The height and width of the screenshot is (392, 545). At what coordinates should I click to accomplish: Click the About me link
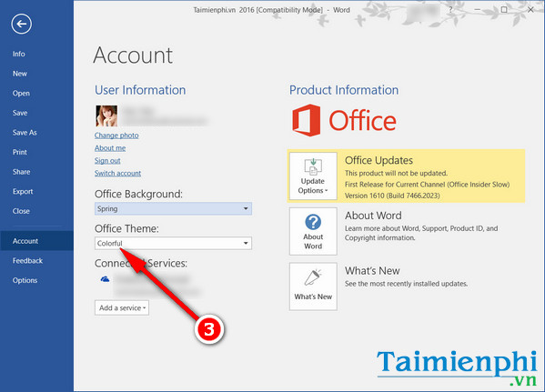110,147
